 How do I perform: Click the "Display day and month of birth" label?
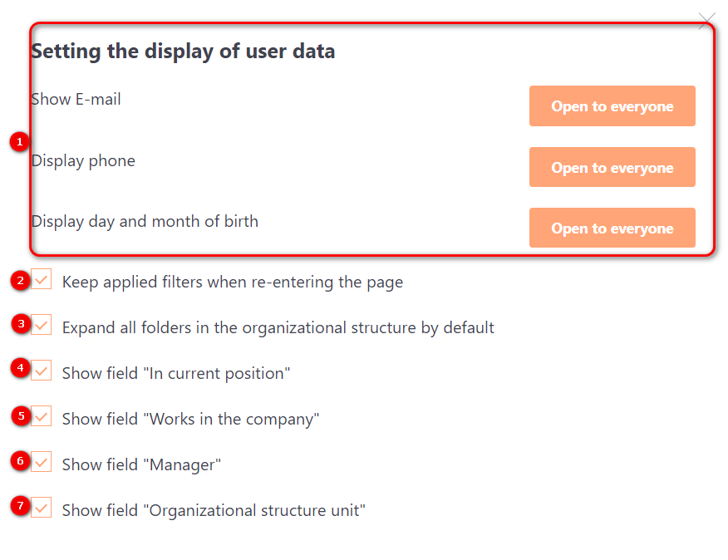point(145,221)
